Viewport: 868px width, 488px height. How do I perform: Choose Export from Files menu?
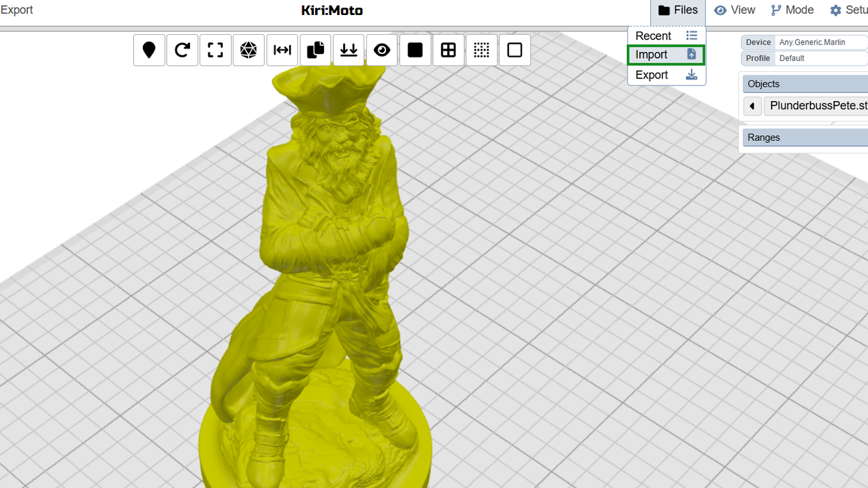tap(666, 74)
